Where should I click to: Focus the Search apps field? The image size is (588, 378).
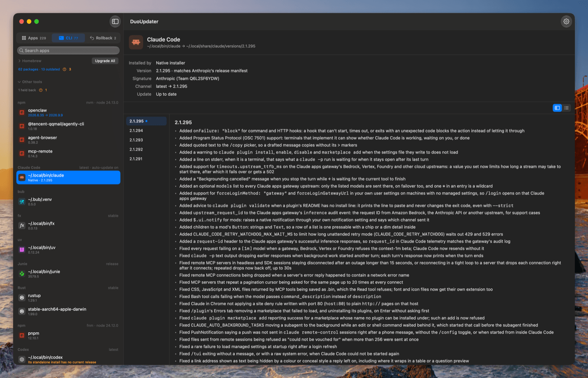coord(68,50)
